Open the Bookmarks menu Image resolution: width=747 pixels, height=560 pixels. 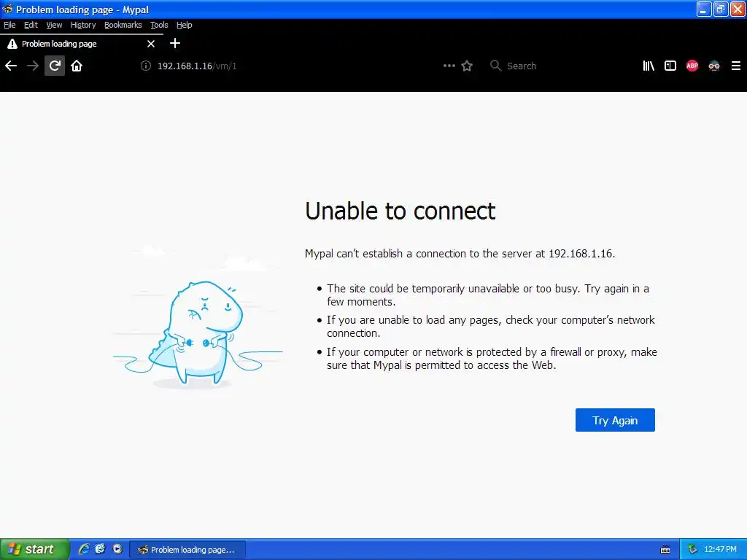(x=123, y=25)
